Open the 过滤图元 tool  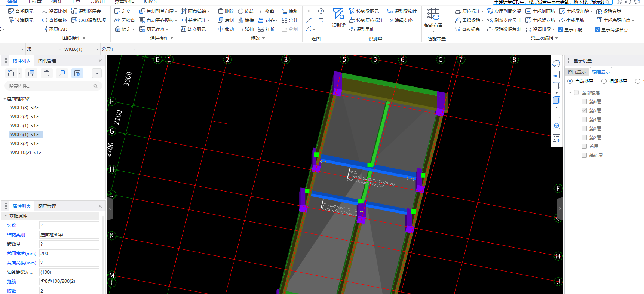(21, 20)
